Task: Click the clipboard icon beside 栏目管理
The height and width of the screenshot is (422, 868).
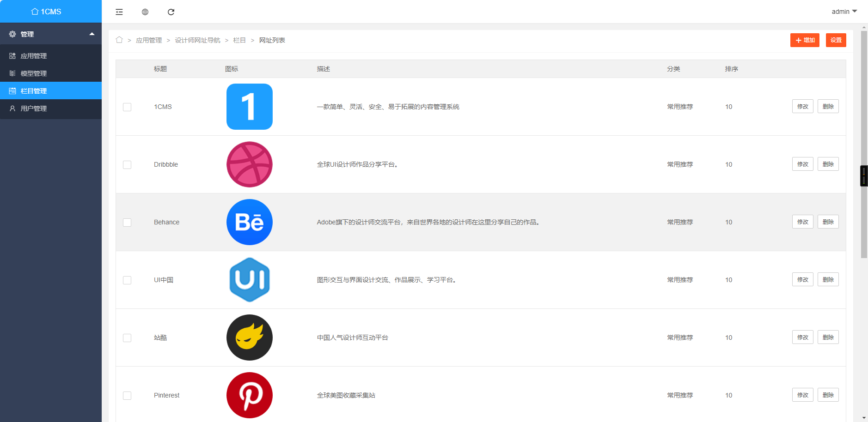Action: (x=12, y=90)
